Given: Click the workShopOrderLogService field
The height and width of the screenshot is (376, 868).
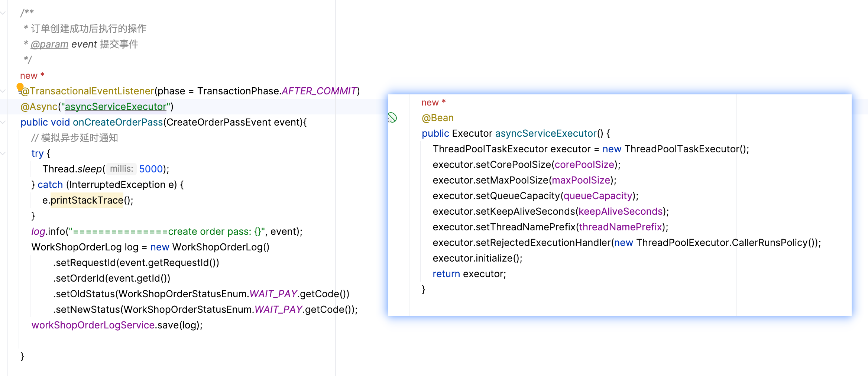Looking at the screenshot, I should pyautogui.click(x=93, y=325).
